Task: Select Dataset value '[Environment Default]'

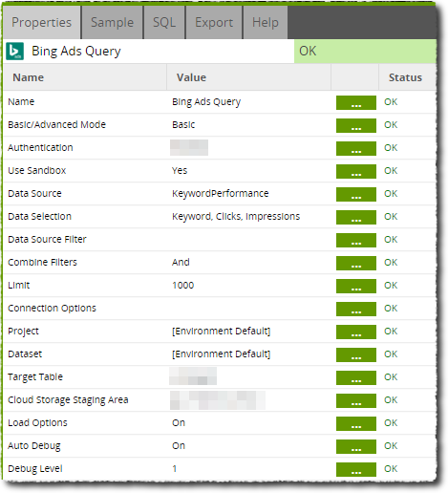Action: click(222, 354)
